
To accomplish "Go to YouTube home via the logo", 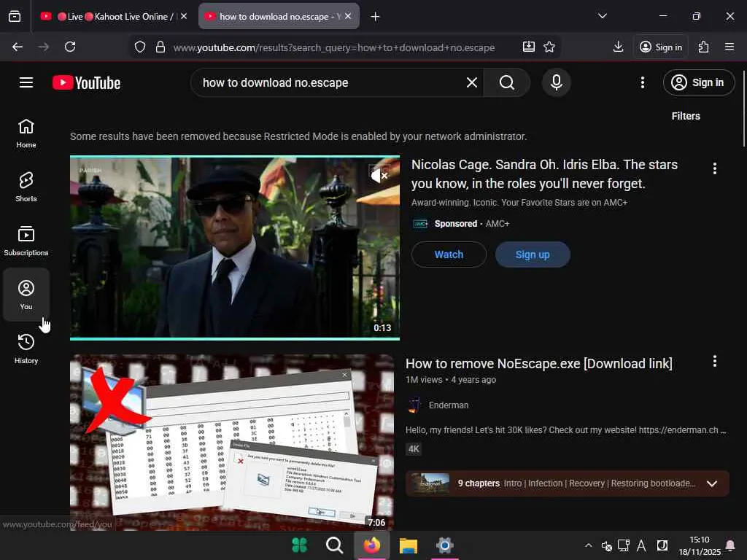I will pos(86,82).
